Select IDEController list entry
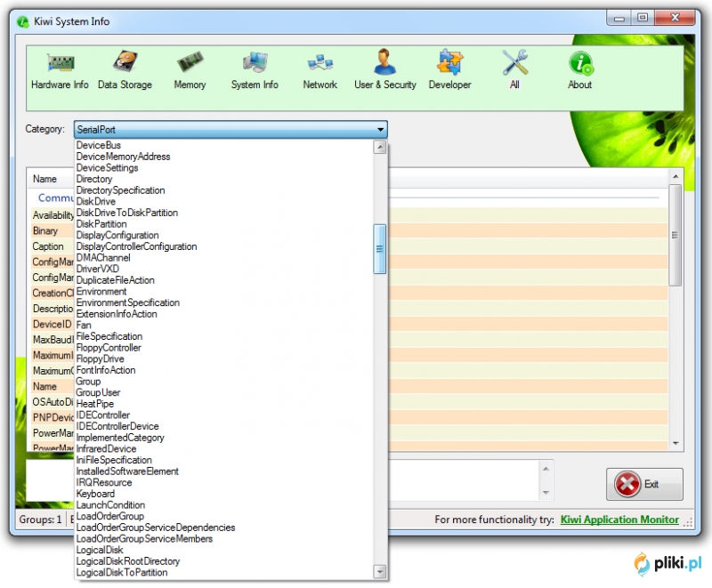Image resolution: width=712 pixels, height=588 pixels. point(224,415)
